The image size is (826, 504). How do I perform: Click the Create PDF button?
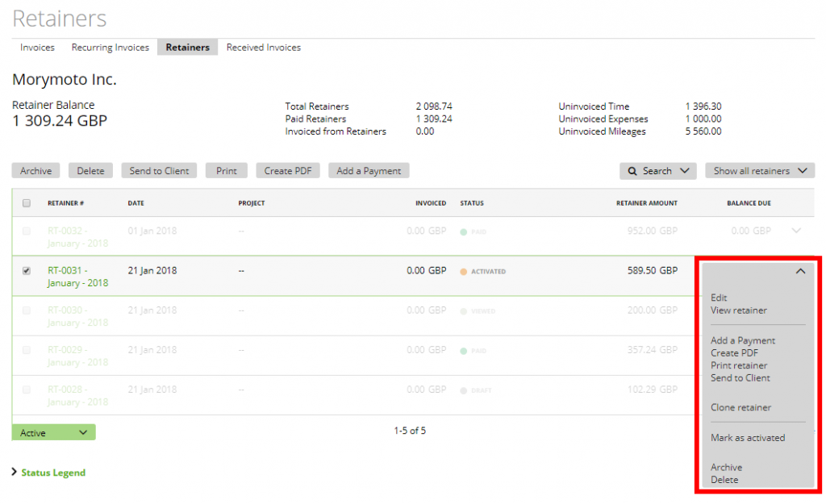(x=288, y=170)
